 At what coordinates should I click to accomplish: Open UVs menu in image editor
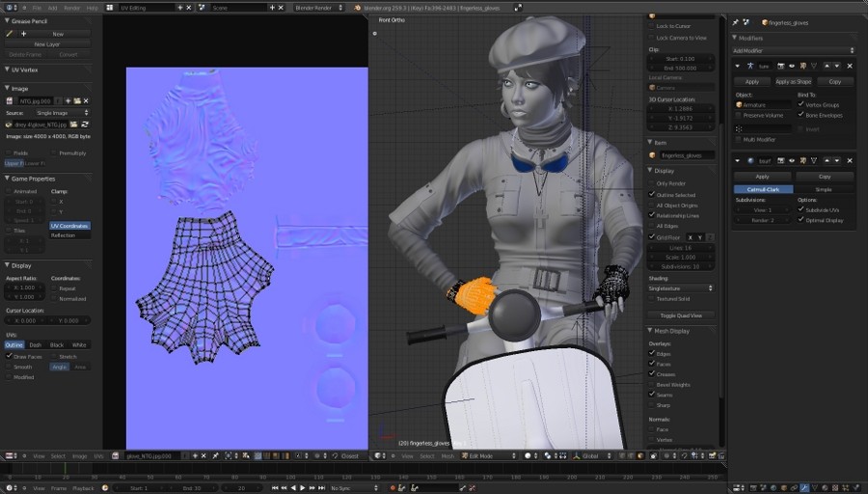(98, 455)
